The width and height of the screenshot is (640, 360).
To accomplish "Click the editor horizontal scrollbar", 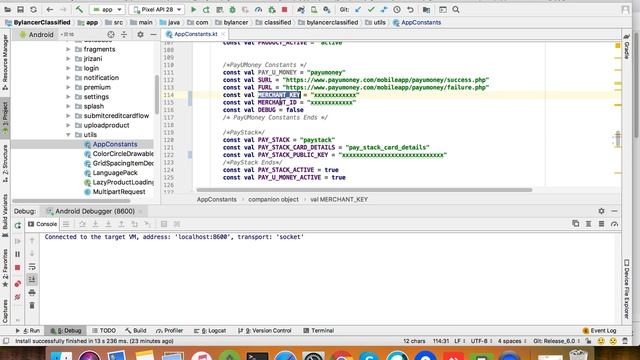I will pyautogui.click(x=364, y=190).
